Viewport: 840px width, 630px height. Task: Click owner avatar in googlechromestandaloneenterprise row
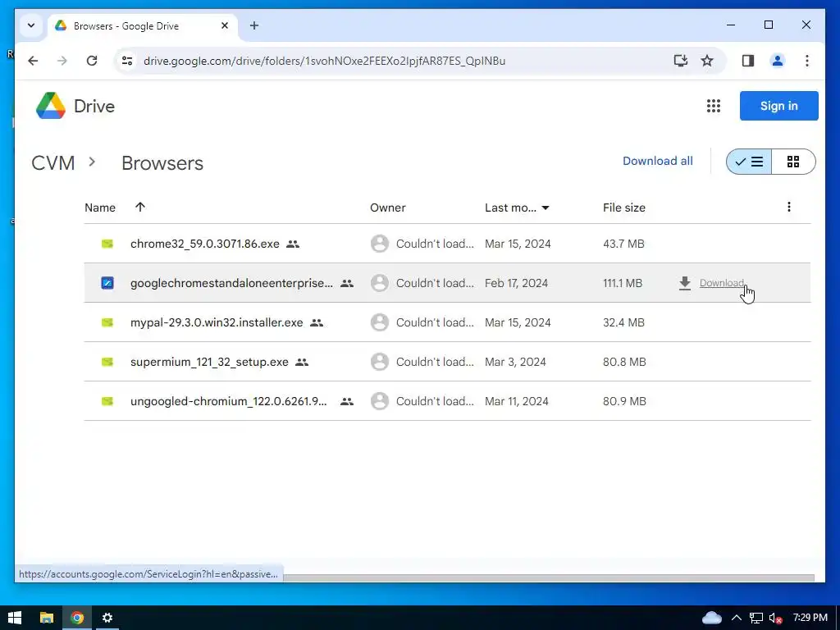coord(380,283)
